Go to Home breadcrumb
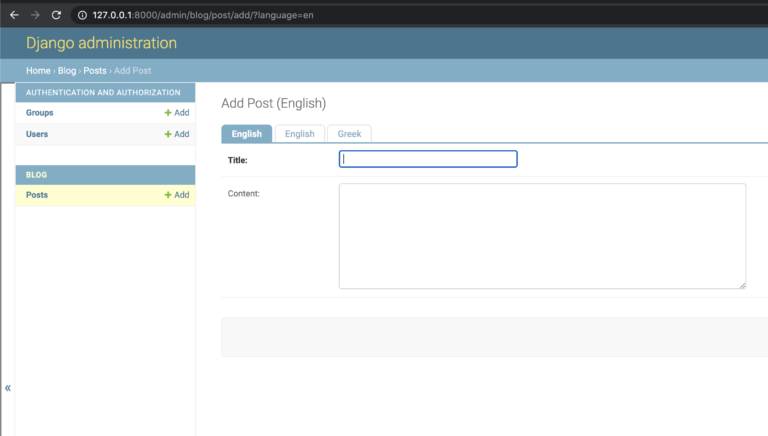This screenshot has width=768, height=436. [x=38, y=71]
